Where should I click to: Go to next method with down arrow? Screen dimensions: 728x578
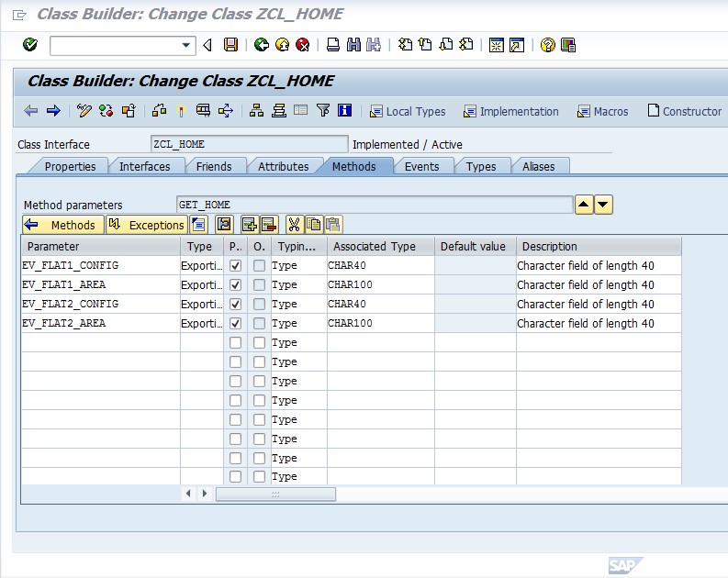coord(603,205)
